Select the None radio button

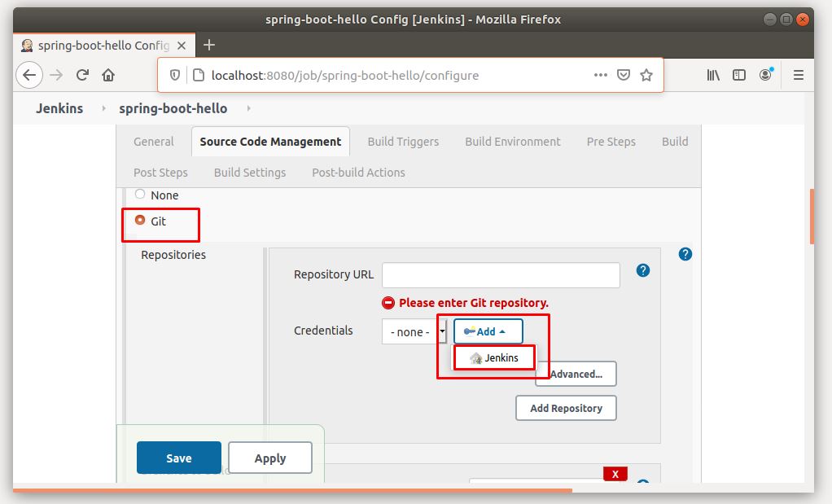coord(142,195)
